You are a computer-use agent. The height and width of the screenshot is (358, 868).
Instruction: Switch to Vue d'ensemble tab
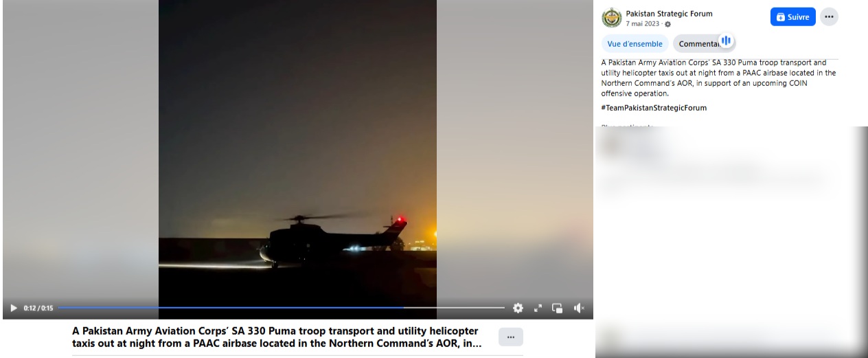[635, 44]
